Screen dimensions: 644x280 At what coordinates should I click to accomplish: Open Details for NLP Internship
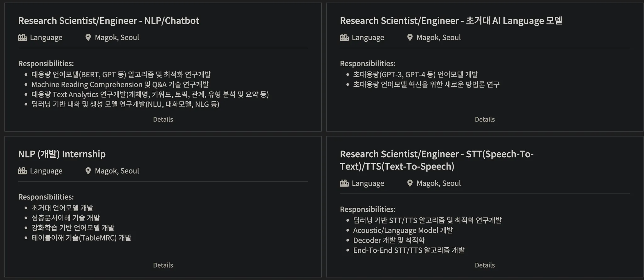(163, 265)
